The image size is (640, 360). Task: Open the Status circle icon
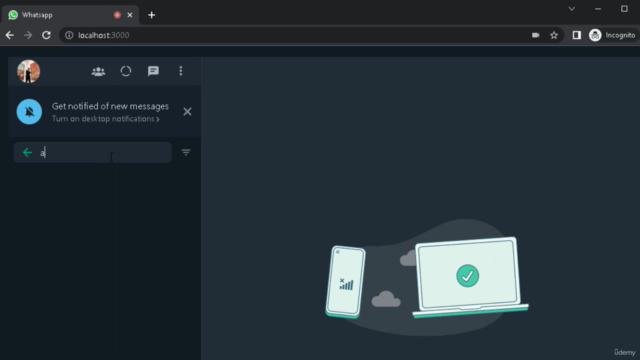126,71
